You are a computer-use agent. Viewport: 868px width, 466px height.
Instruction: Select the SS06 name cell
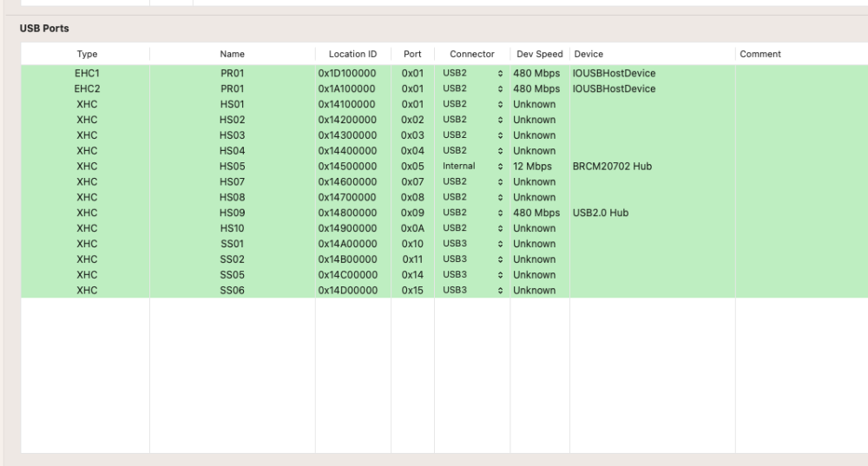(232, 290)
